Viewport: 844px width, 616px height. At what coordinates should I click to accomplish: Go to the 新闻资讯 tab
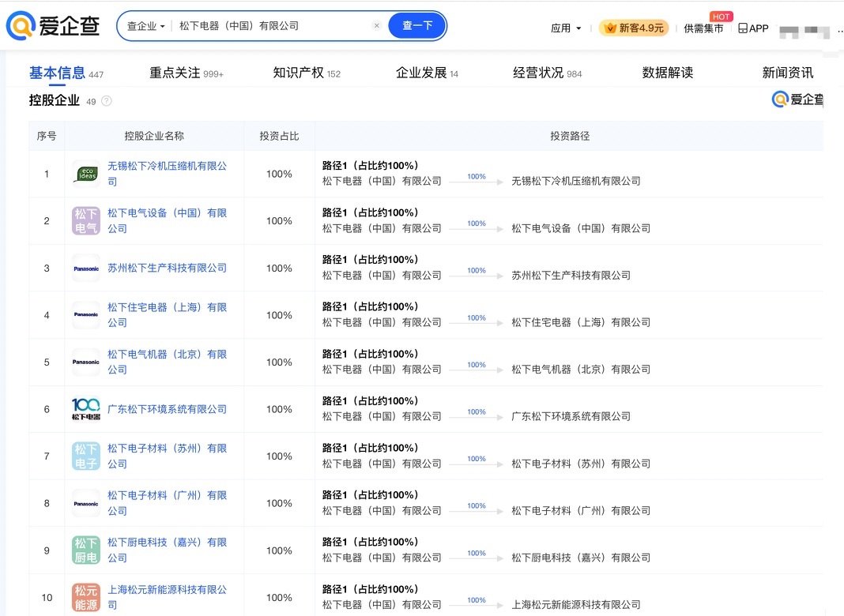click(787, 73)
